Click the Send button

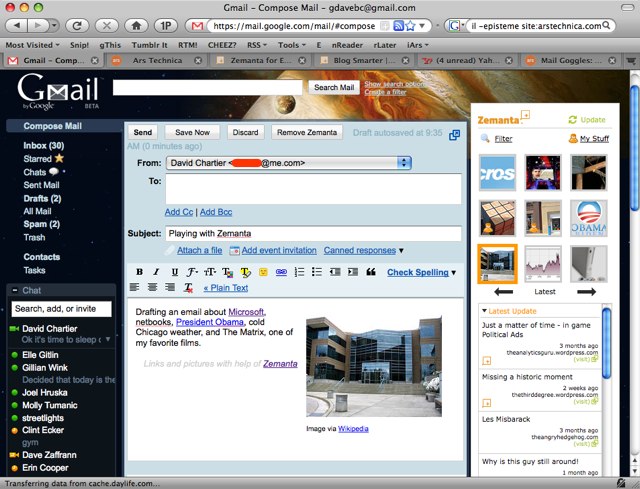pos(142,132)
